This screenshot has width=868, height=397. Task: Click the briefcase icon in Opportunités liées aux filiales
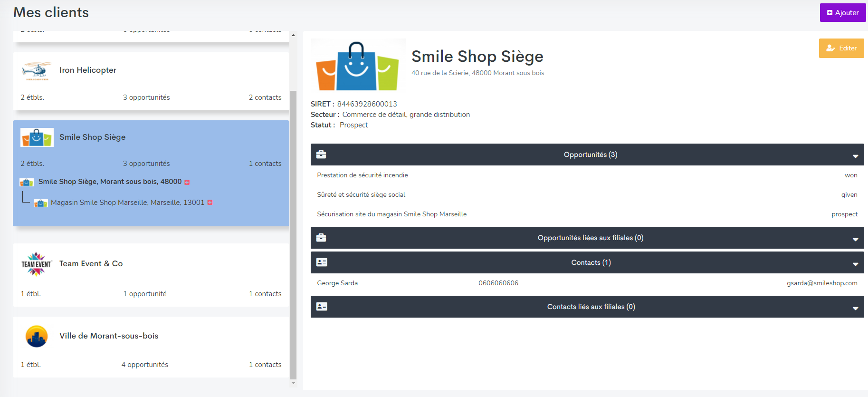pos(321,238)
